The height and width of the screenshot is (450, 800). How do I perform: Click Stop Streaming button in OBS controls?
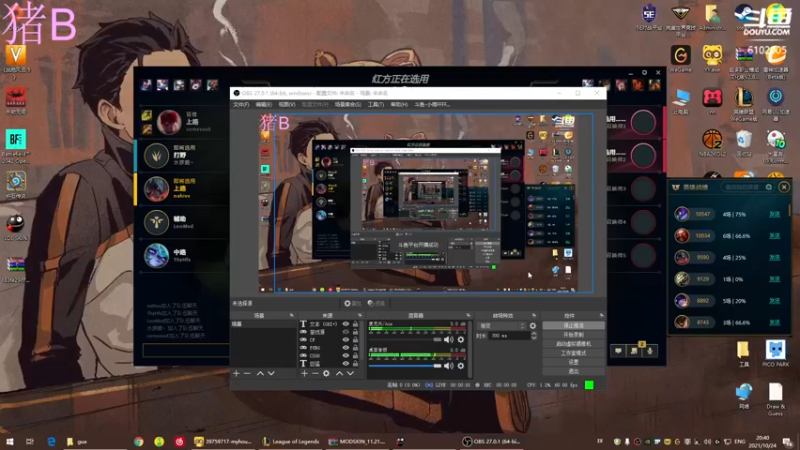(573, 326)
